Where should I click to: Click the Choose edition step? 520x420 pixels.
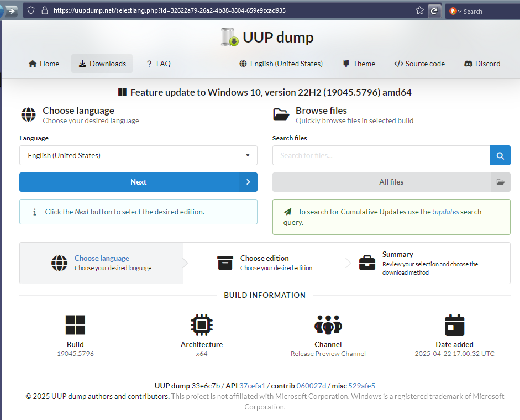(265, 262)
